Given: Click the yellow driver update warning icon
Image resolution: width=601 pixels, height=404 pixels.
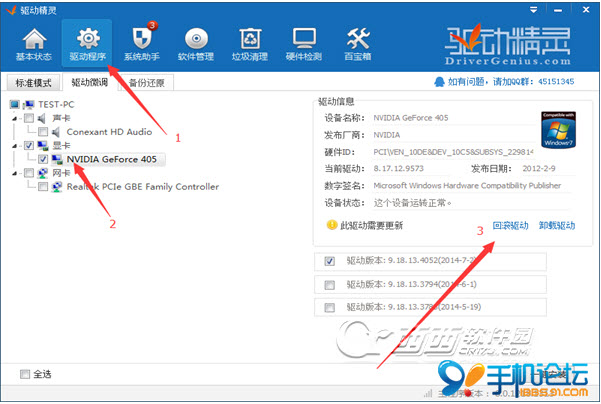Looking at the screenshot, I should pyautogui.click(x=332, y=225).
